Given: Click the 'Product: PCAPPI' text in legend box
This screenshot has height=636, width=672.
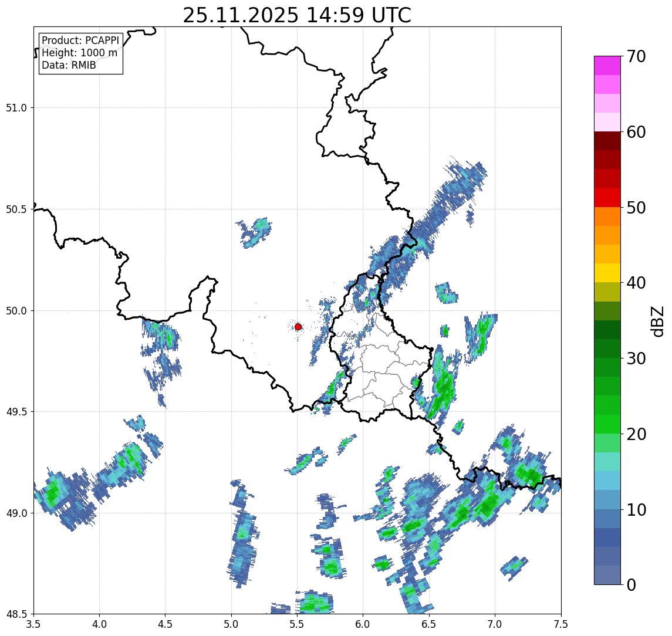Looking at the screenshot, I should [x=80, y=40].
